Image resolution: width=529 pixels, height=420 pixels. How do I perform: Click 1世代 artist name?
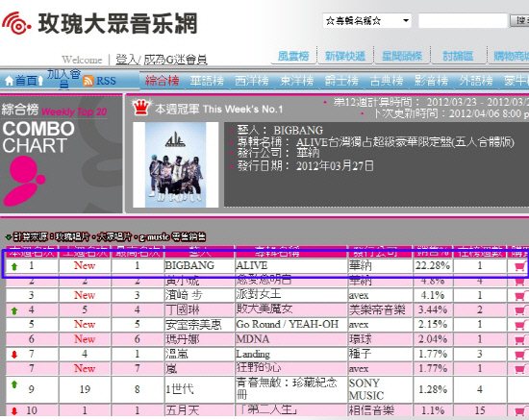tap(179, 389)
